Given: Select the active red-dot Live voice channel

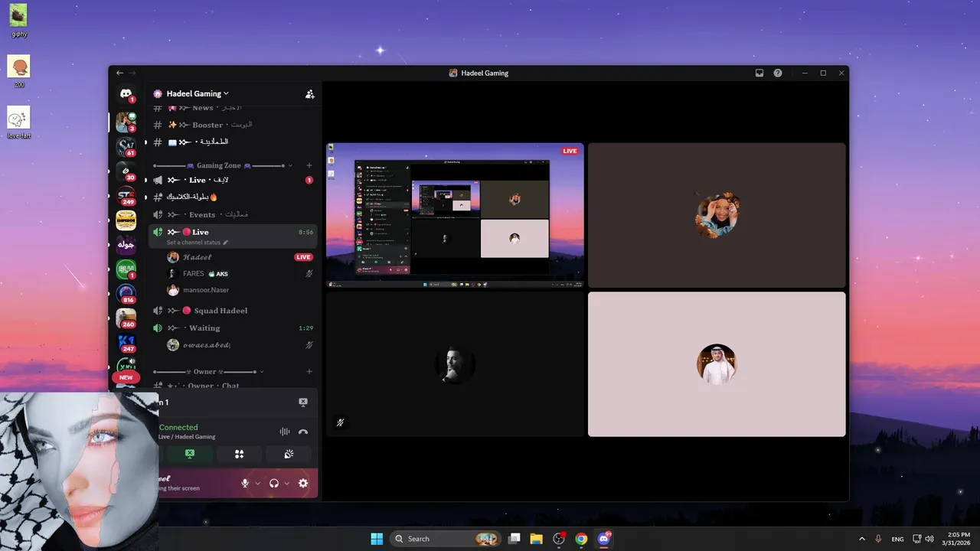Looking at the screenshot, I should (233, 236).
